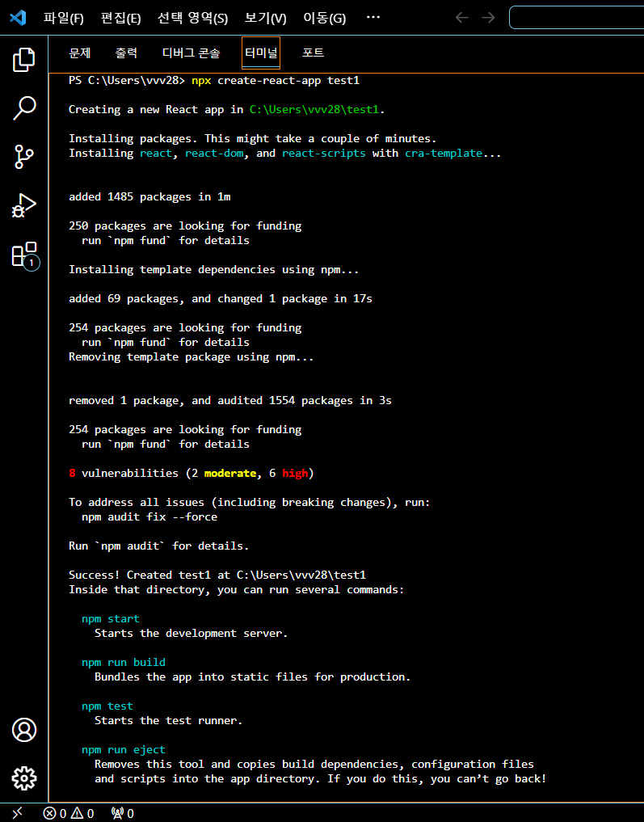
Task: Click the yellow 'moderate' vulnerability word
Action: (x=230, y=473)
